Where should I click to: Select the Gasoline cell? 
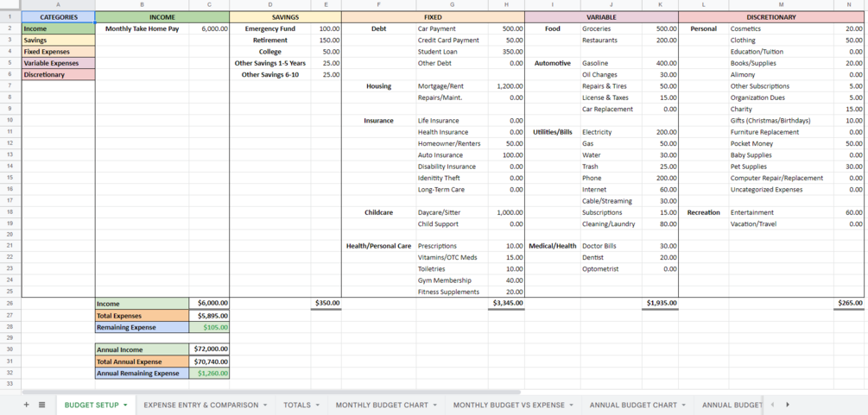611,63
